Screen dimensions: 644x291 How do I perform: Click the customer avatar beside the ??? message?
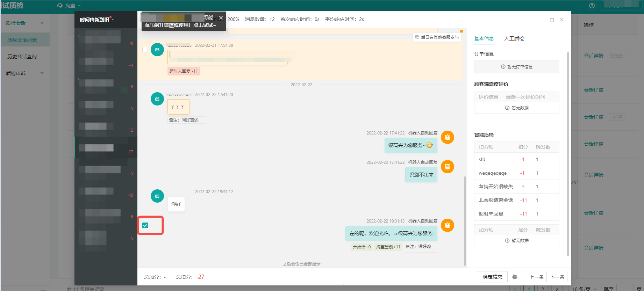[157, 99]
